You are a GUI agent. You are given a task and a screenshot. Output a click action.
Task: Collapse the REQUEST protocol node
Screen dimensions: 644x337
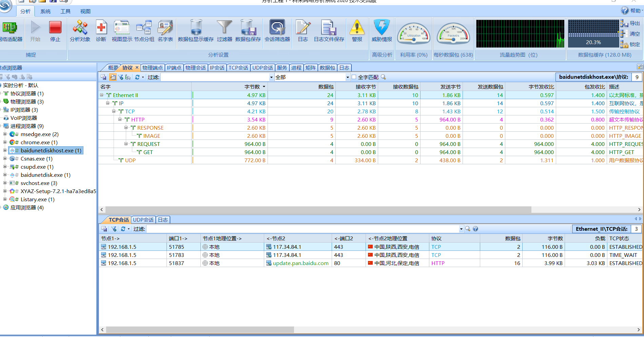(x=126, y=144)
